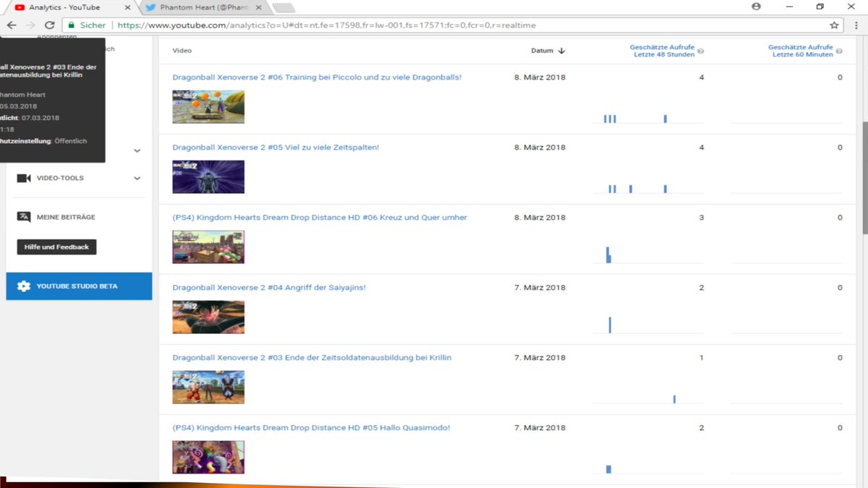Viewport: 868px width, 488px height.
Task: Open a new browser tab
Action: [x=284, y=8]
